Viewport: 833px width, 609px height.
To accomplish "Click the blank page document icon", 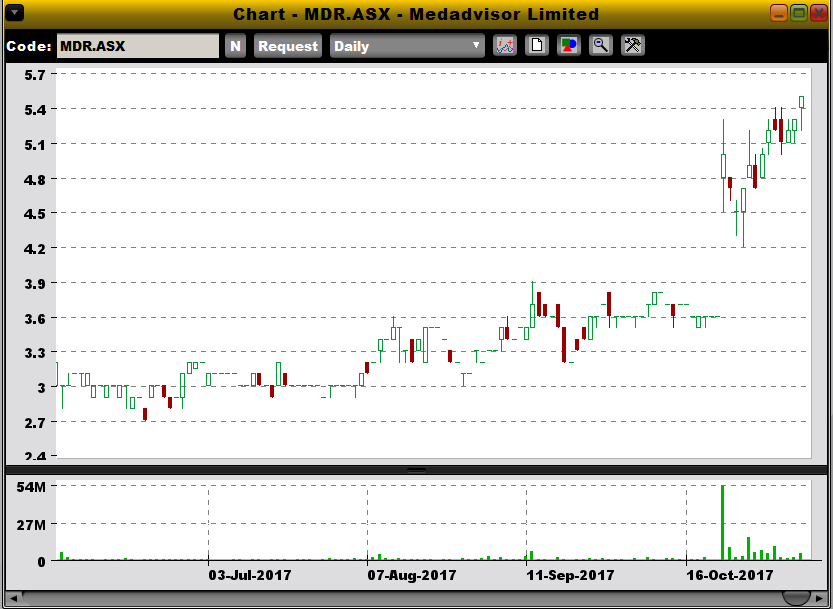I will coord(537,46).
